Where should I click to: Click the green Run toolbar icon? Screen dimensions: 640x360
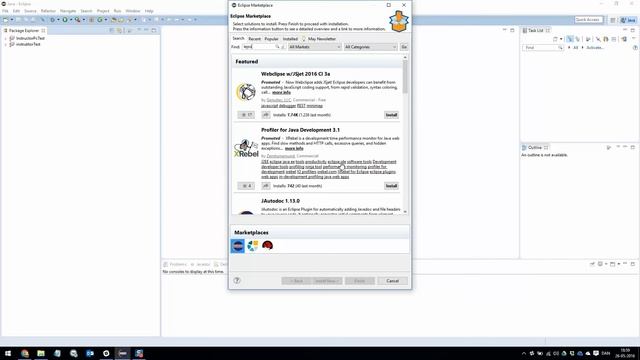(x=65, y=20)
